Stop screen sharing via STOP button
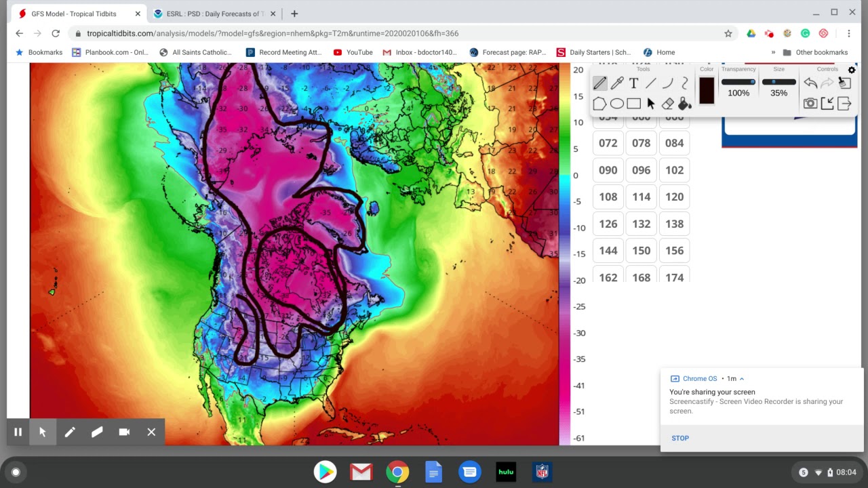Image resolution: width=868 pixels, height=488 pixels. pyautogui.click(x=680, y=438)
